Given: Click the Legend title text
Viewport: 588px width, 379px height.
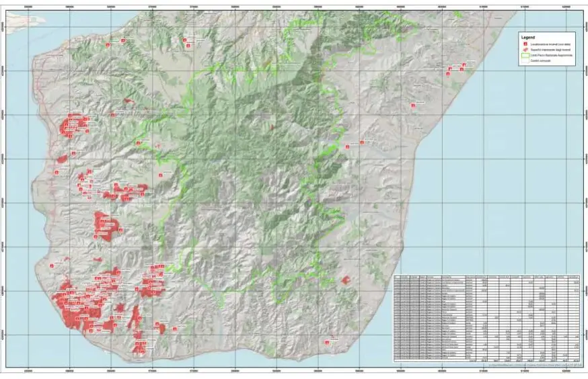Looking at the screenshot, I should point(527,37).
